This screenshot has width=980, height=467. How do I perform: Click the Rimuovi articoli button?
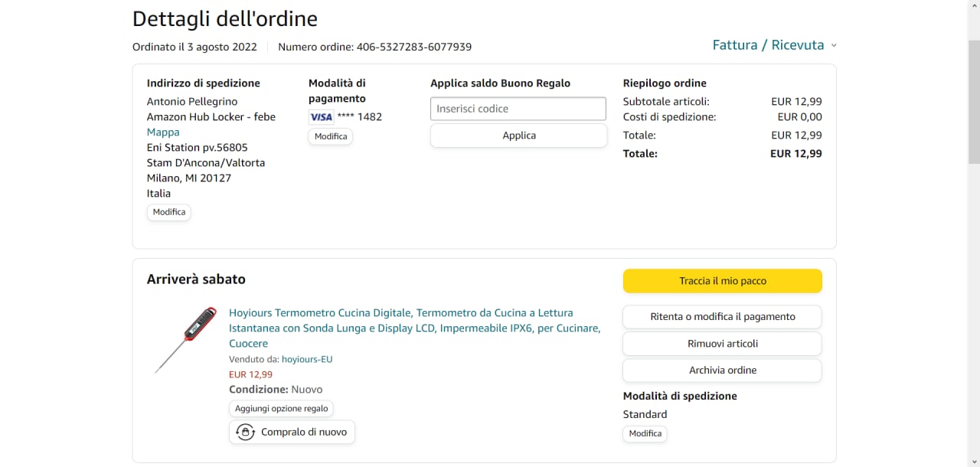point(722,344)
